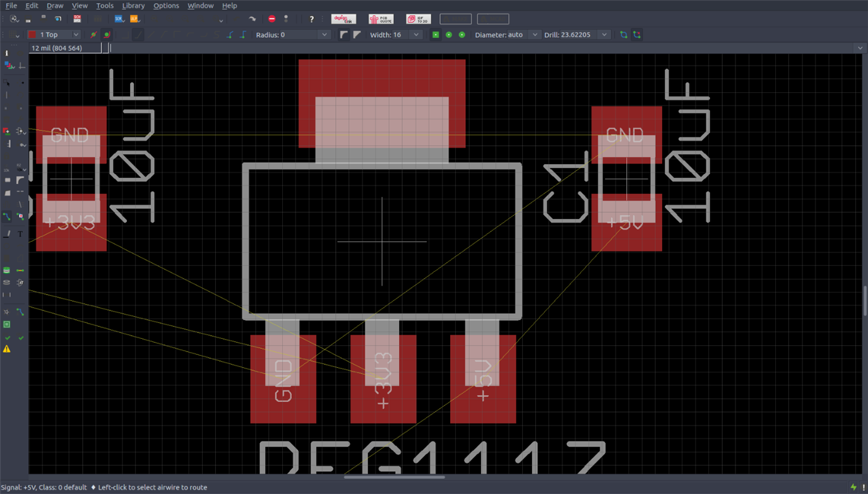Click the red Stop command icon
The image size is (868, 494).
pos(271,19)
